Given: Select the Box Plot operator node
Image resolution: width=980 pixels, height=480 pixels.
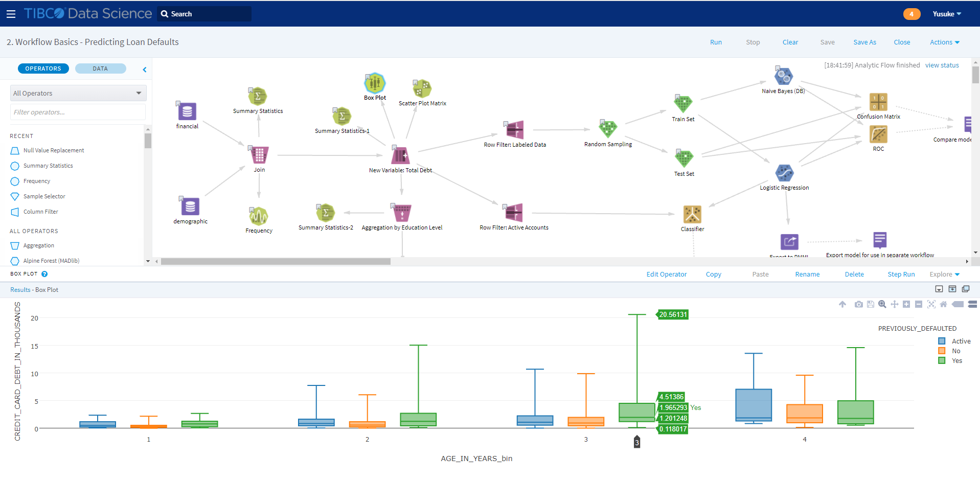Looking at the screenshot, I should 375,83.
